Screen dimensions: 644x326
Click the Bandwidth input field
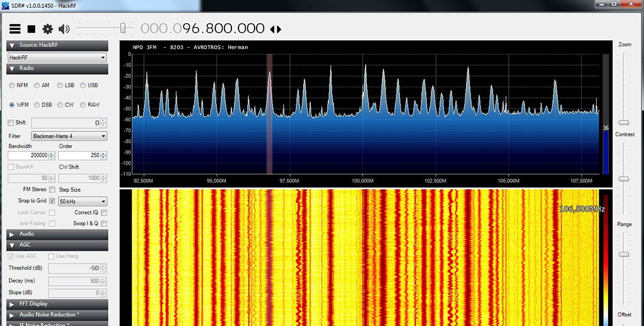pos(29,155)
